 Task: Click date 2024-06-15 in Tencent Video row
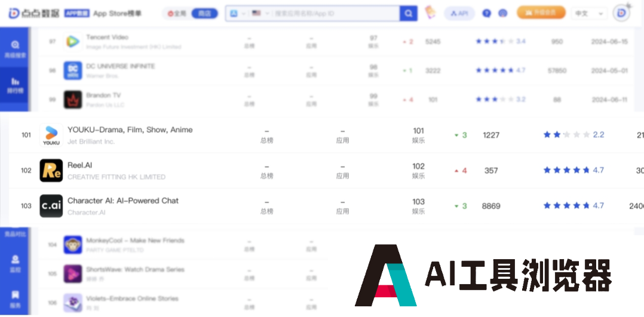(609, 41)
